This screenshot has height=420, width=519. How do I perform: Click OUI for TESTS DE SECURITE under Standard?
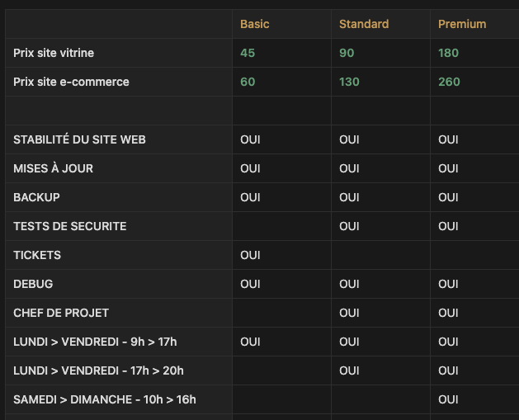pos(349,226)
